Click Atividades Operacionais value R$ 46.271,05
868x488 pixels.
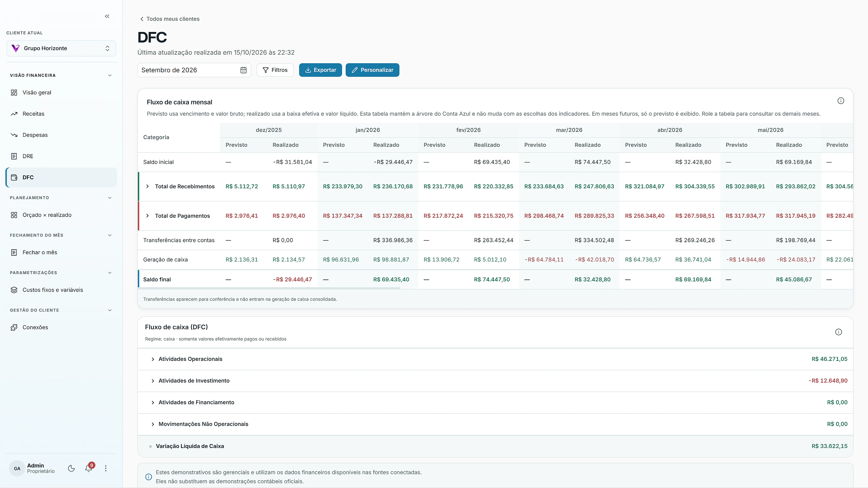tap(829, 359)
